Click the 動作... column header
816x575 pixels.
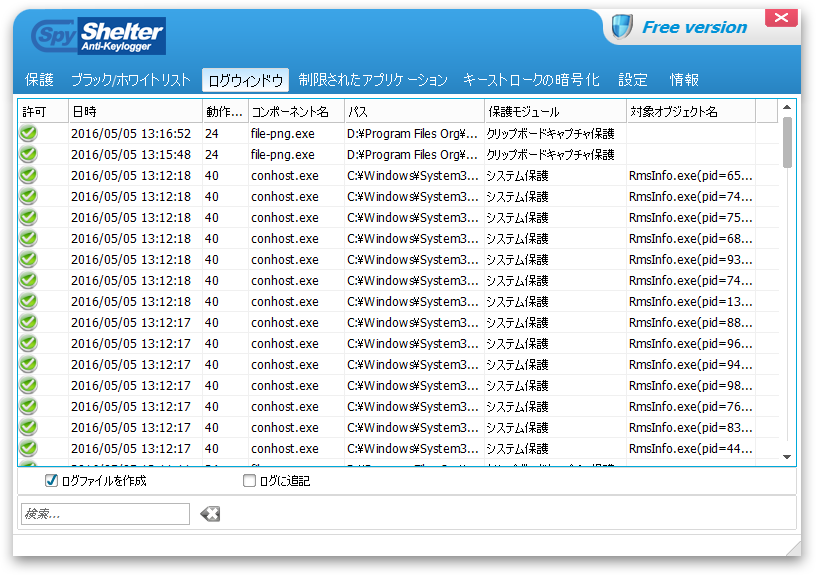[x=225, y=111]
